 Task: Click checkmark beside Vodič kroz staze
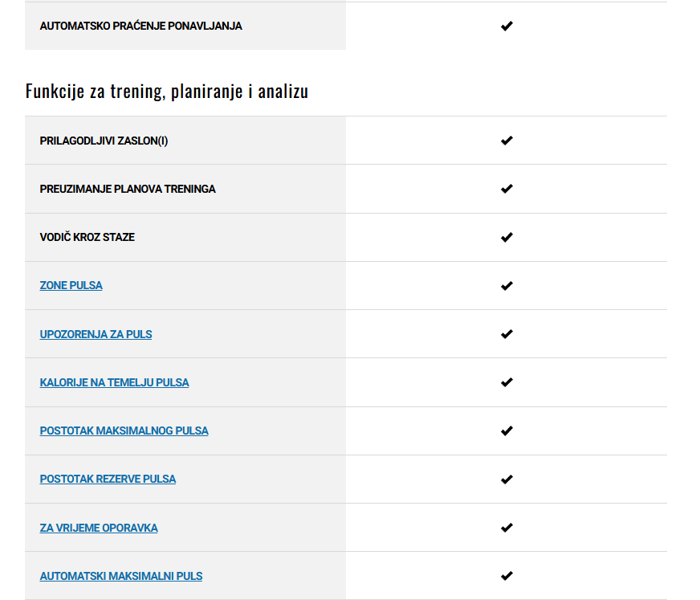point(507,237)
